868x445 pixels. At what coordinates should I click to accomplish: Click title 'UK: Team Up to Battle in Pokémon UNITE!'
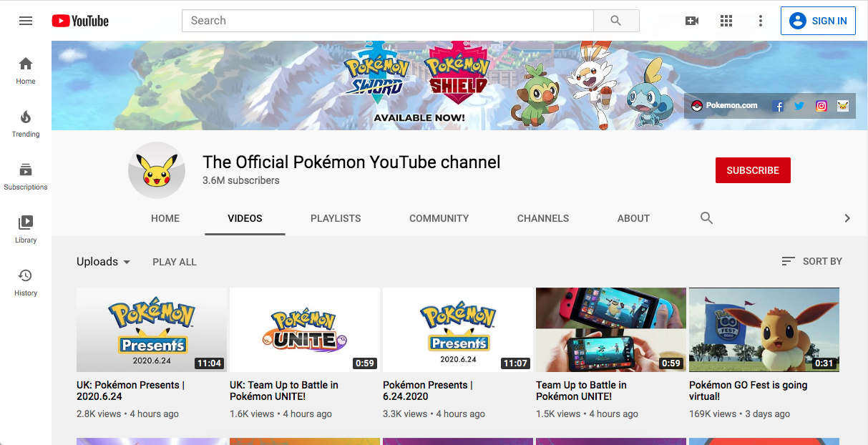coord(284,391)
